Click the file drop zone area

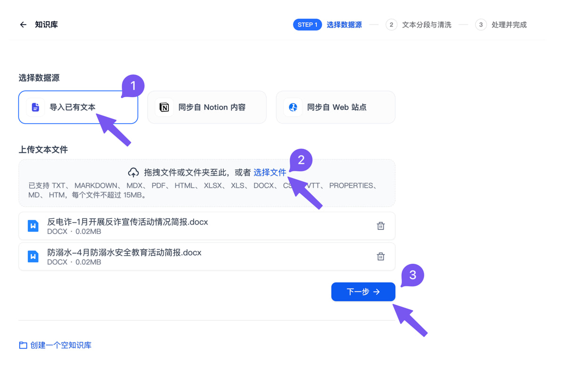click(207, 183)
